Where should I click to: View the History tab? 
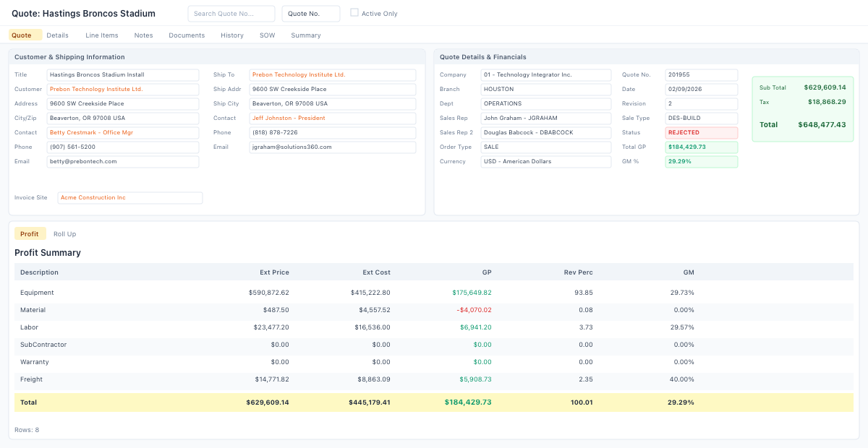click(x=232, y=35)
